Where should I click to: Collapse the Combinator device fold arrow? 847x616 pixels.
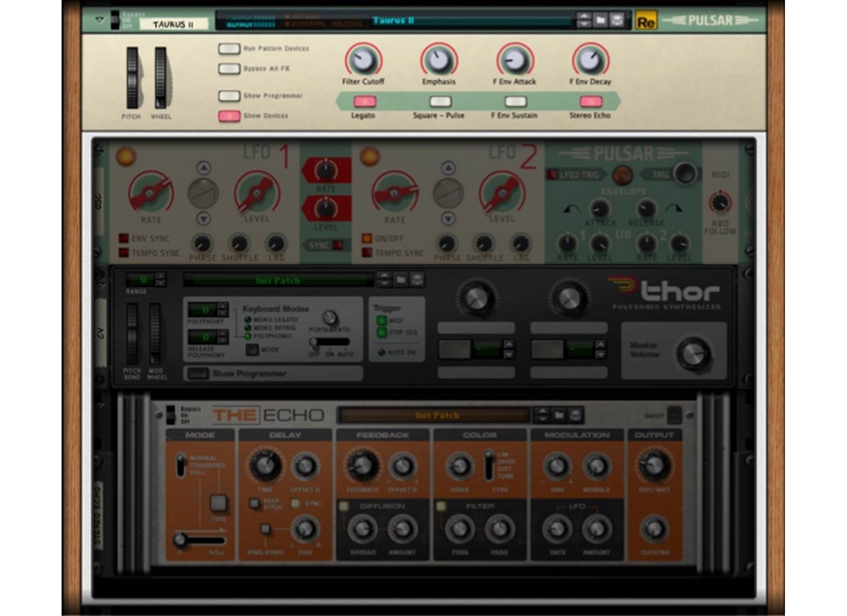pyautogui.click(x=99, y=20)
